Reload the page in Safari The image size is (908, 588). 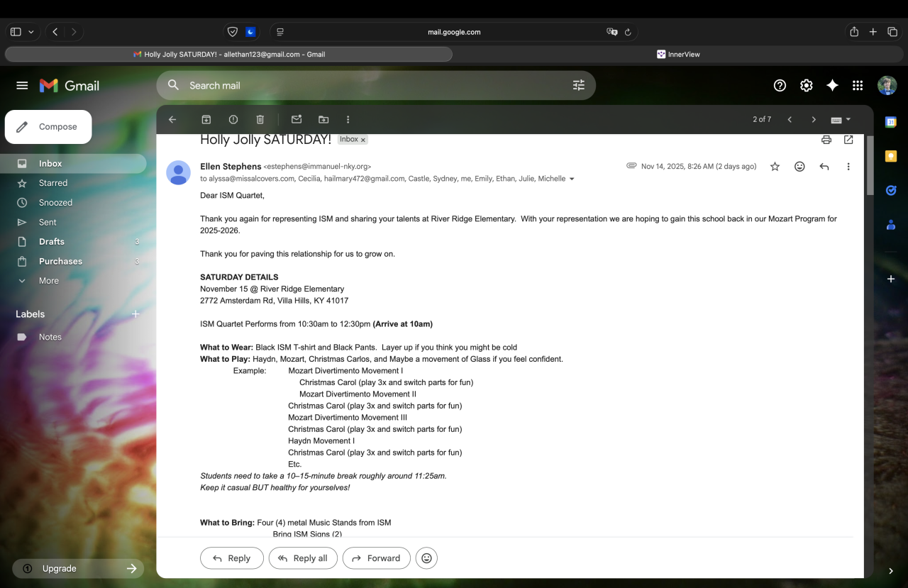(628, 32)
